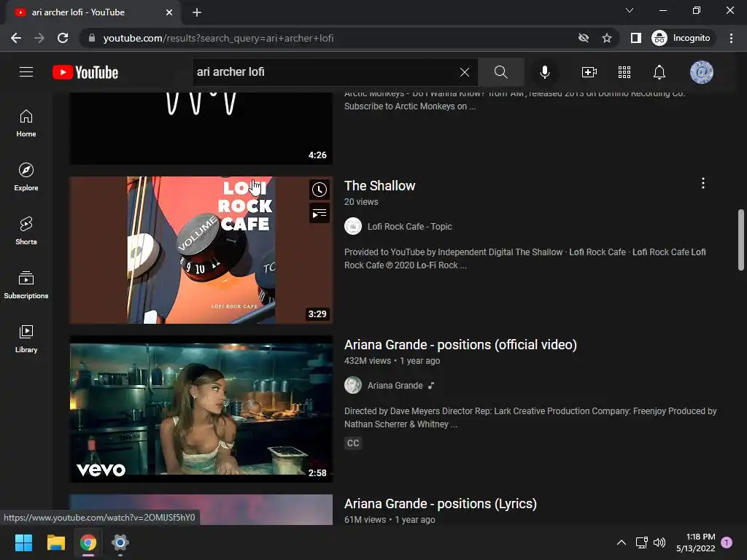Click the magnifying glass search button
This screenshot has width=747, height=560.
[500, 72]
